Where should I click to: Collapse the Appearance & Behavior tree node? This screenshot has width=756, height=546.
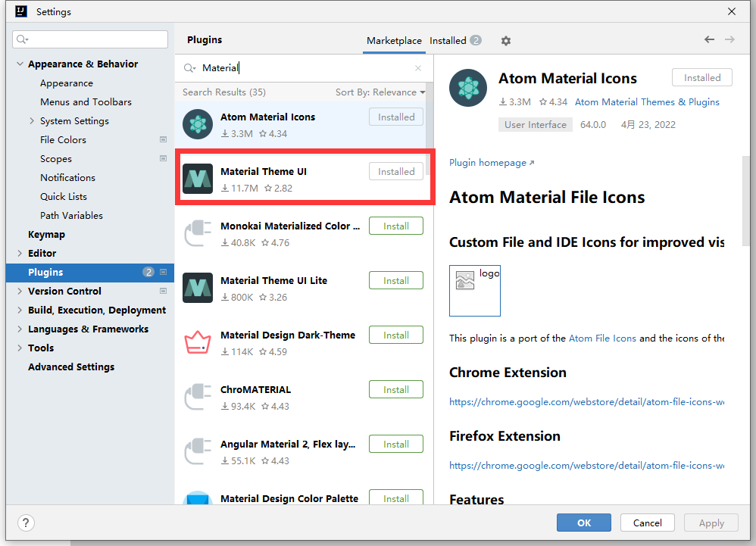(x=20, y=64)
